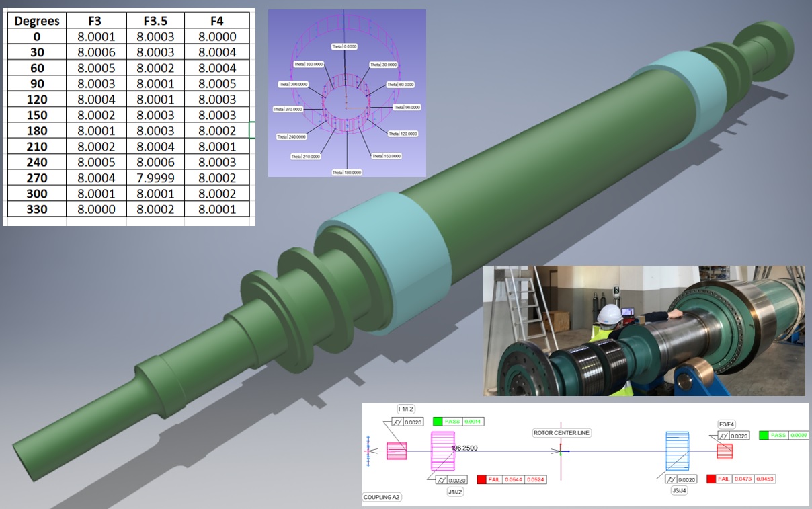812x509 pixels.
Task: Click the pink J1/J2 journal hatched block
Action: [x=443, y=451]
